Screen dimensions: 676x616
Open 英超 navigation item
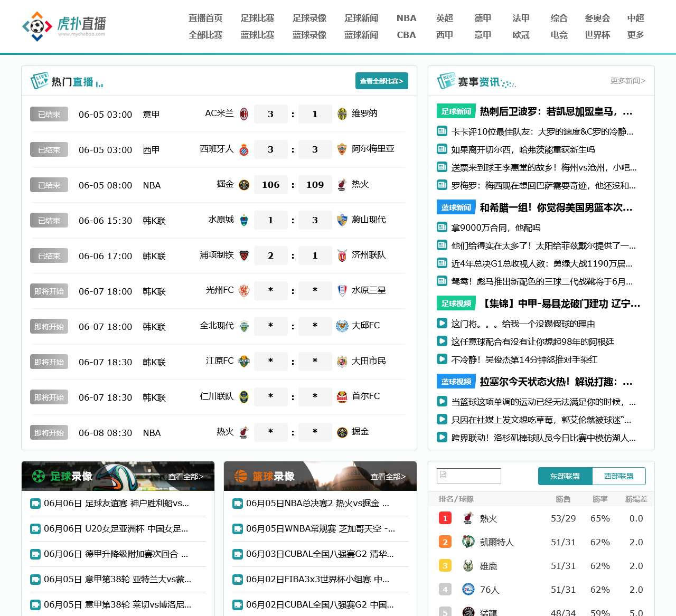coord(445,18)
